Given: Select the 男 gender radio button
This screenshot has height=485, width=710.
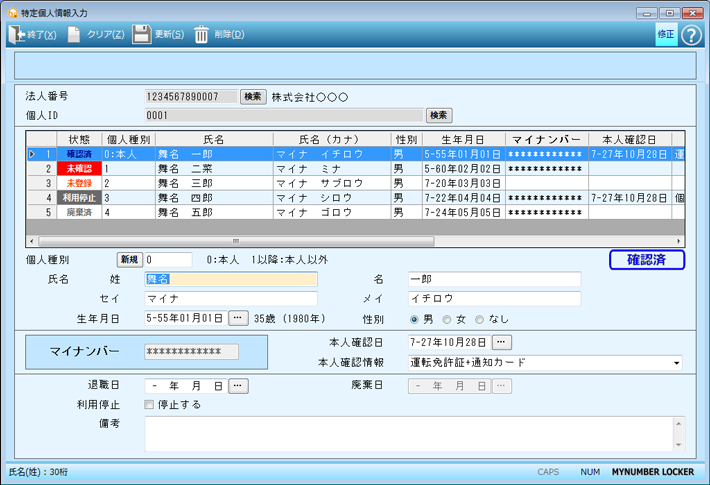Looking at the screenshot, I should click(x=414, y=320).
